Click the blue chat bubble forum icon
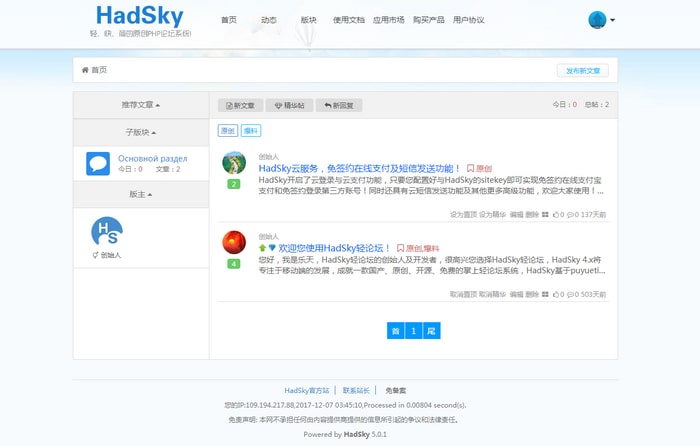 (x=98, y=163)
